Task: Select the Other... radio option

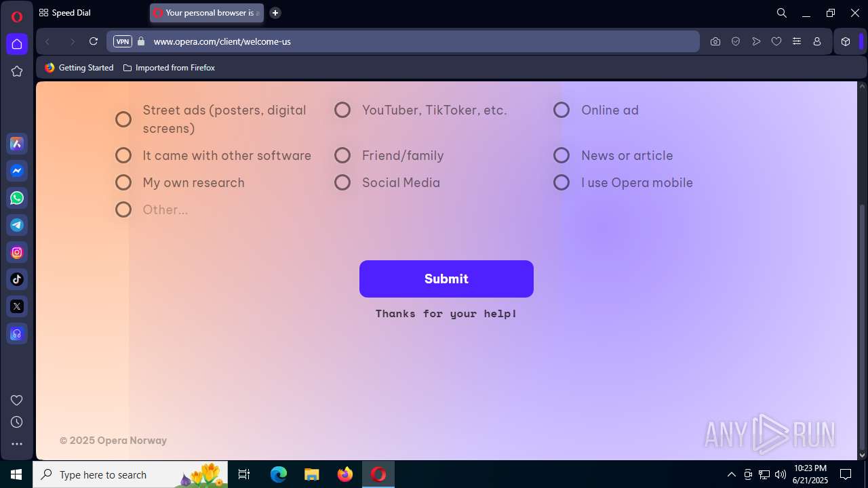Action: 123,209
